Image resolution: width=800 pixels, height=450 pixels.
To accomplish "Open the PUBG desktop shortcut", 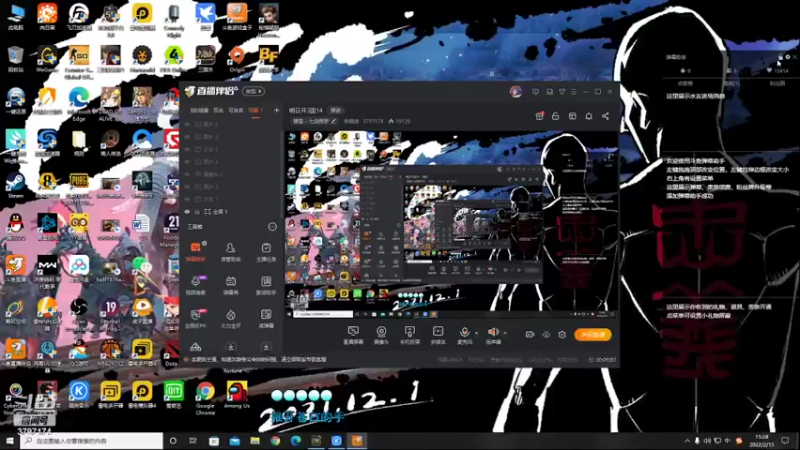I will (79, 185).
